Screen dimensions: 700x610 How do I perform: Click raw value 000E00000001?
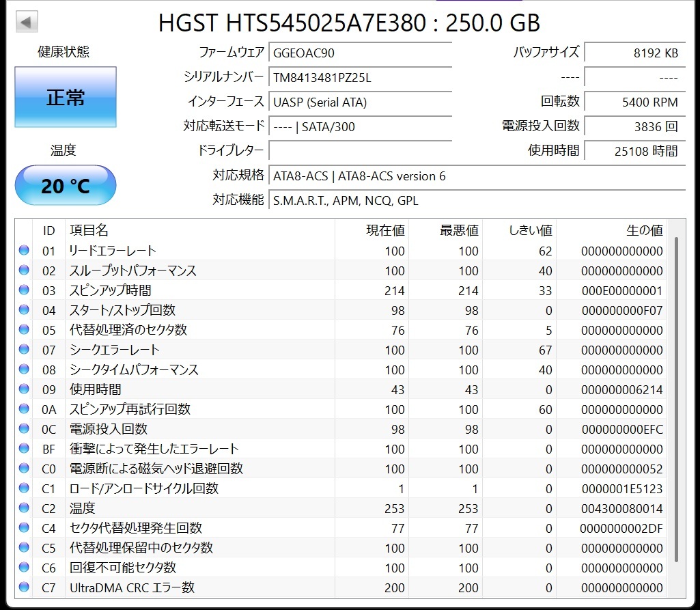tap(622, 291)
